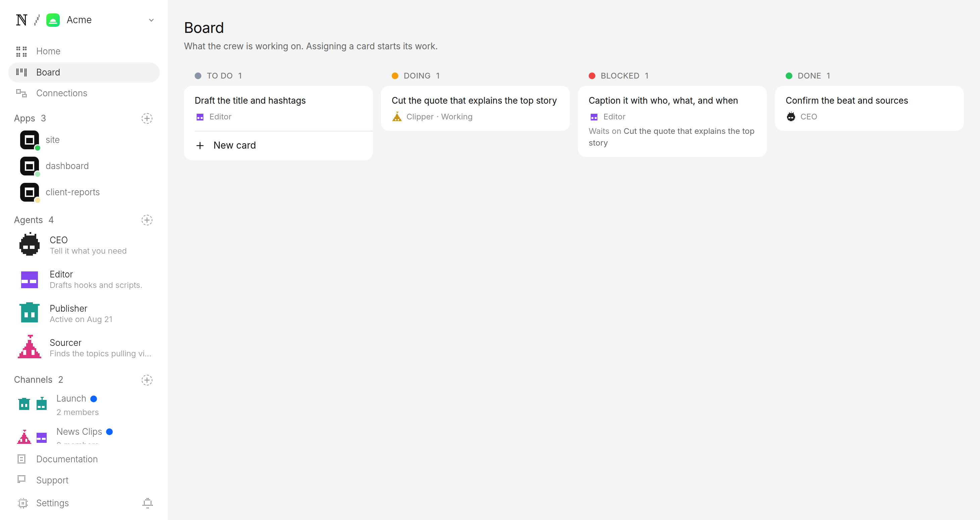Open the Caption it with who, what card
This screenshot has height=520, width=980.
[672, 121]
